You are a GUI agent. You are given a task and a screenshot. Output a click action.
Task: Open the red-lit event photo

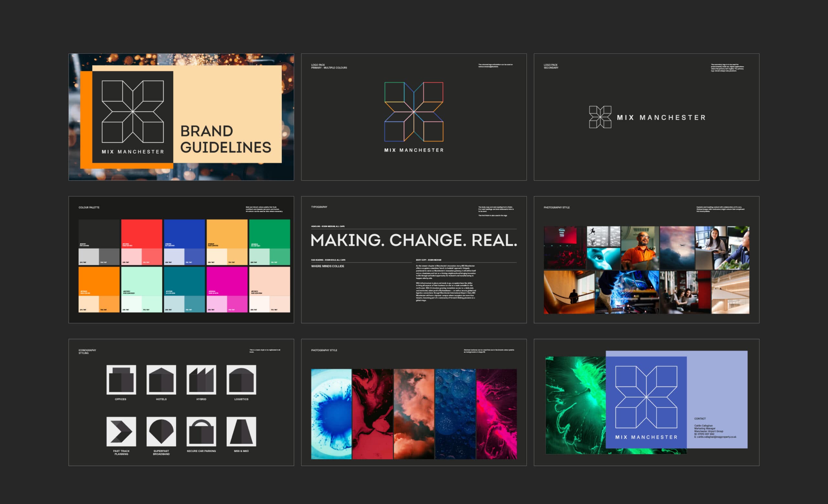565,248
